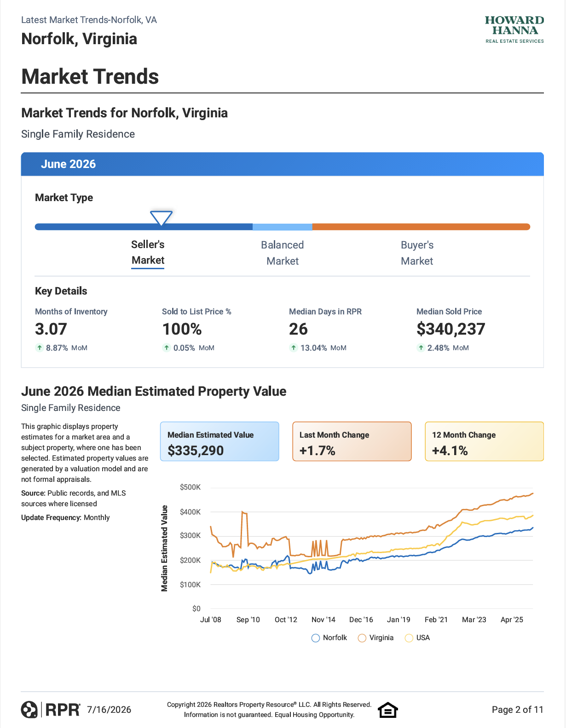Select the Seller's Market label
Viewport: 566px width, 728px height.
[x=148, y=253]
